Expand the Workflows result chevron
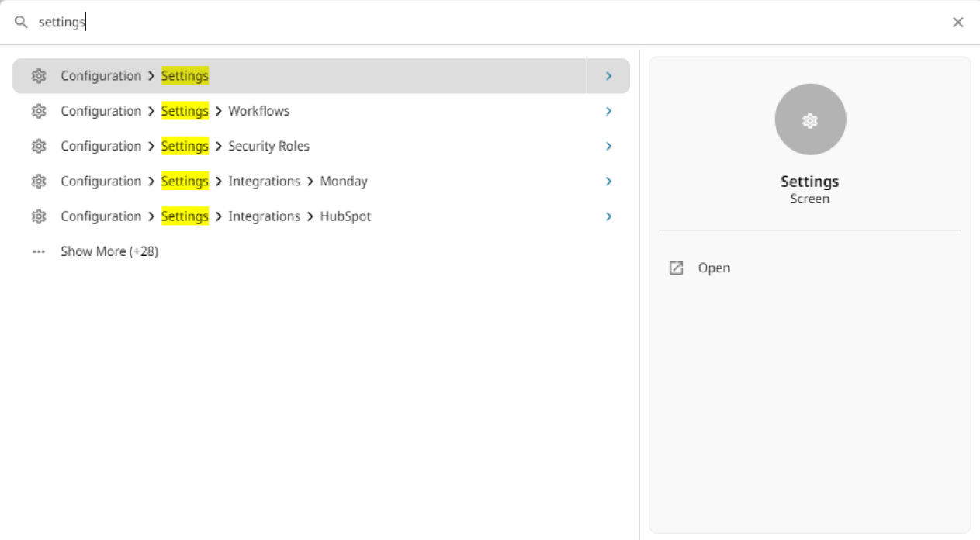 click(608, 111)
